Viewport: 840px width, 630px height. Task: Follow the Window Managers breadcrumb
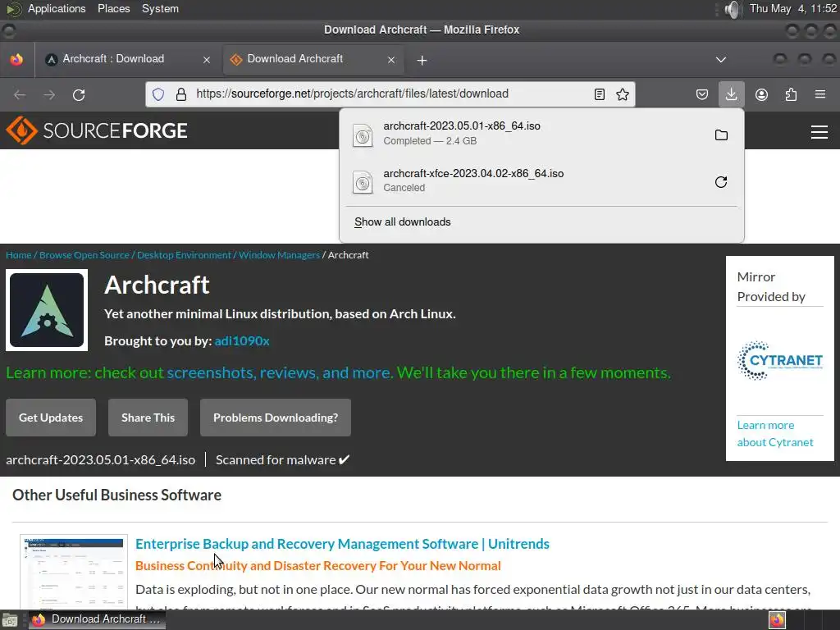coord(279,255)
